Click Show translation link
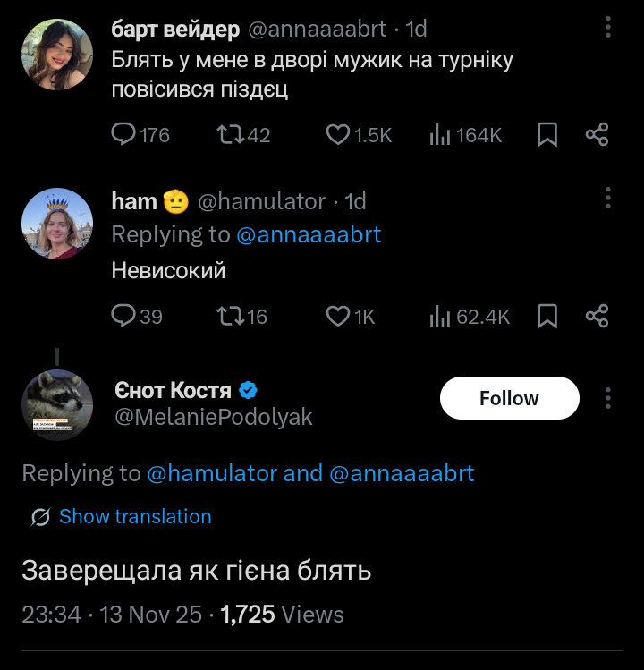 tap(134, 517)
